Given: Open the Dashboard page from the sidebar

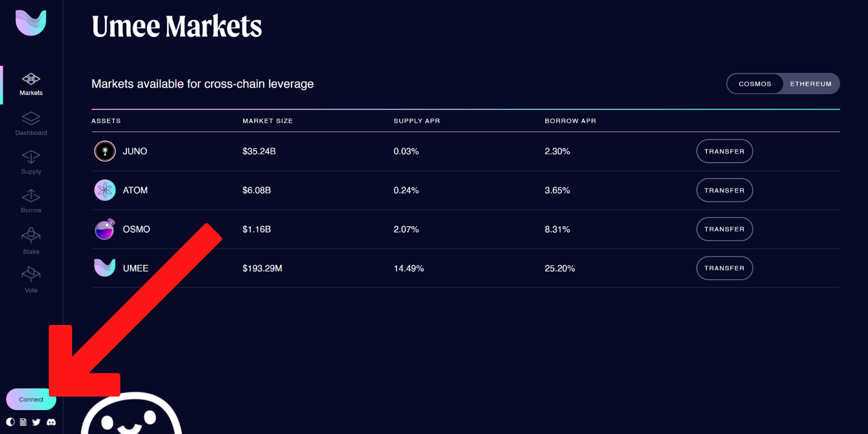Looking at the screenshot, I should (31, 124).
